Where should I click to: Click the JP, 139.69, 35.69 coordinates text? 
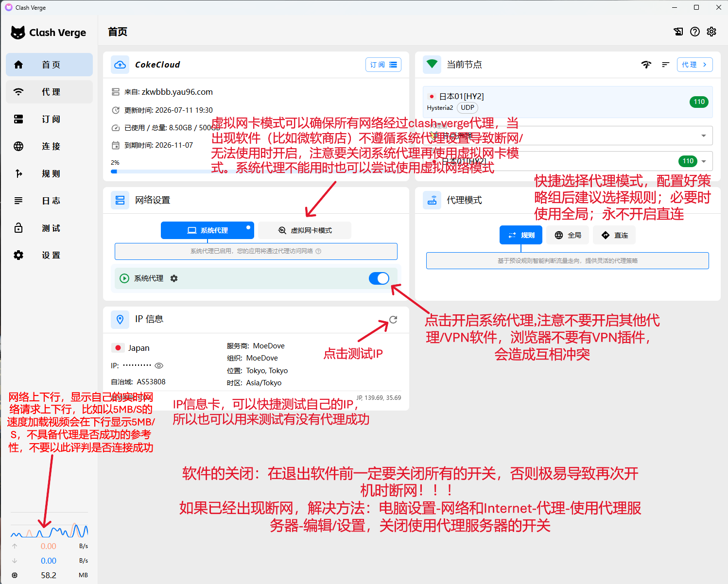(379, 398)
